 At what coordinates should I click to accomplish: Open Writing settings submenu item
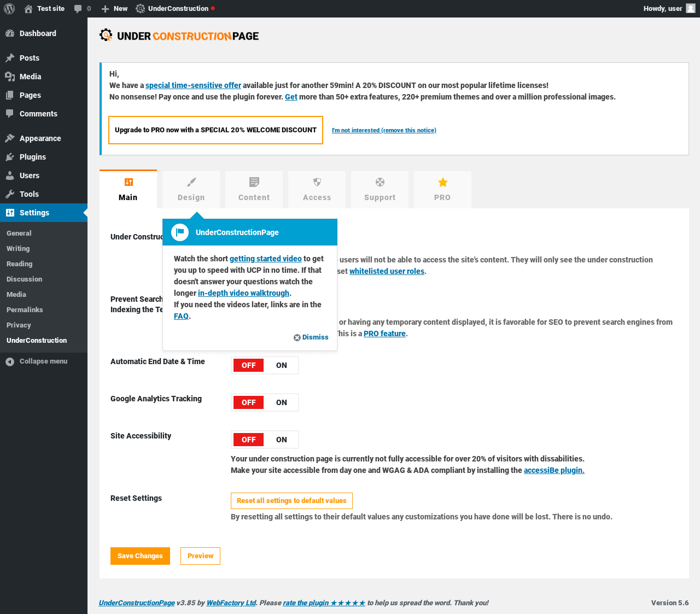[44, 248]
